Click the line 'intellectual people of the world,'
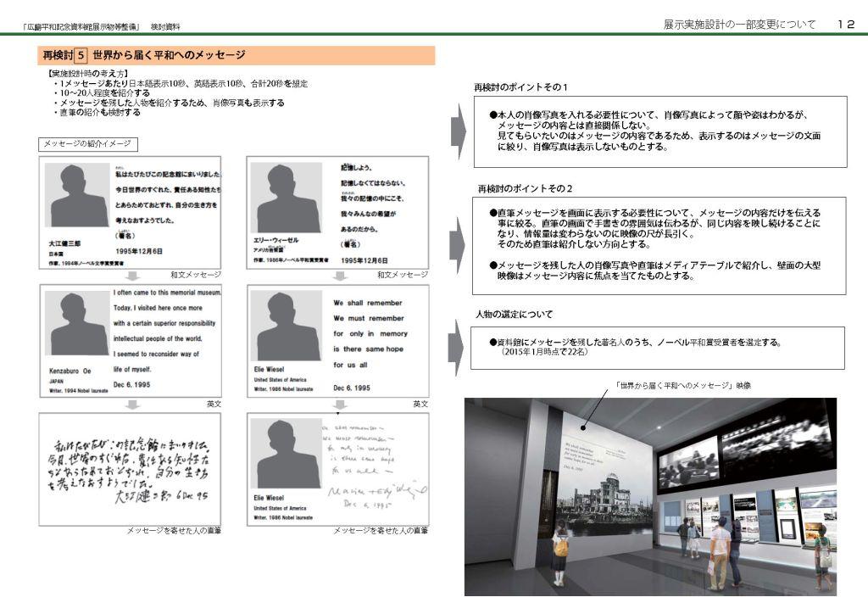Screen dimensions: 868x614 click(x=158, y=338)
